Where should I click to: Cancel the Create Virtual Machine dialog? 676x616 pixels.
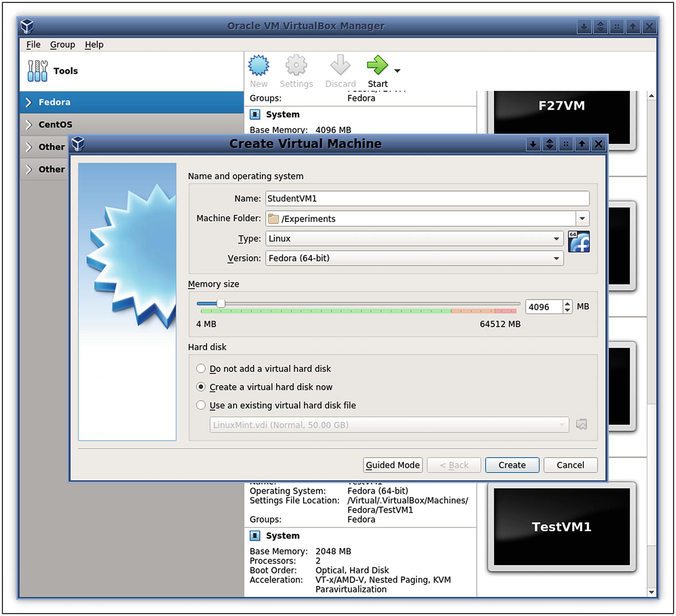click(571, 465)
